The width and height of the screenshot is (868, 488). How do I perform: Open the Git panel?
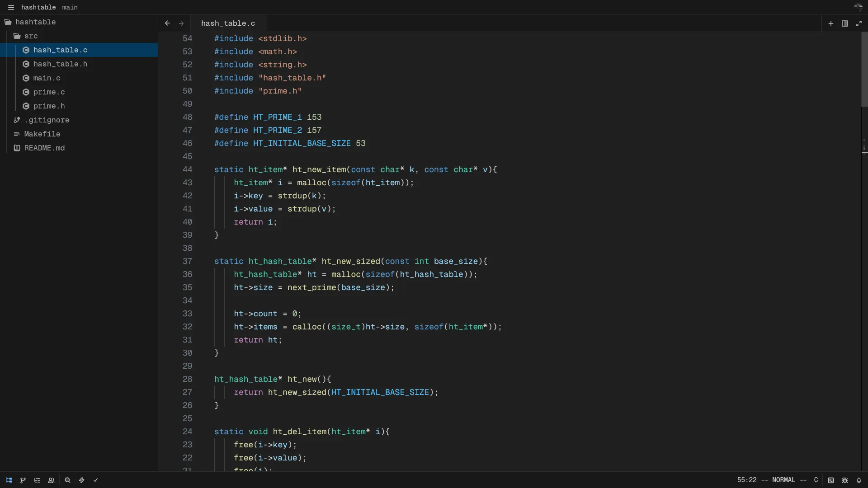tap(23, 480)
